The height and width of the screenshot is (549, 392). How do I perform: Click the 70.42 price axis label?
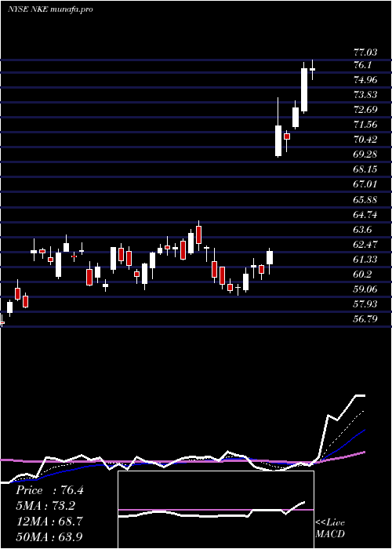[x=365, y=140]
